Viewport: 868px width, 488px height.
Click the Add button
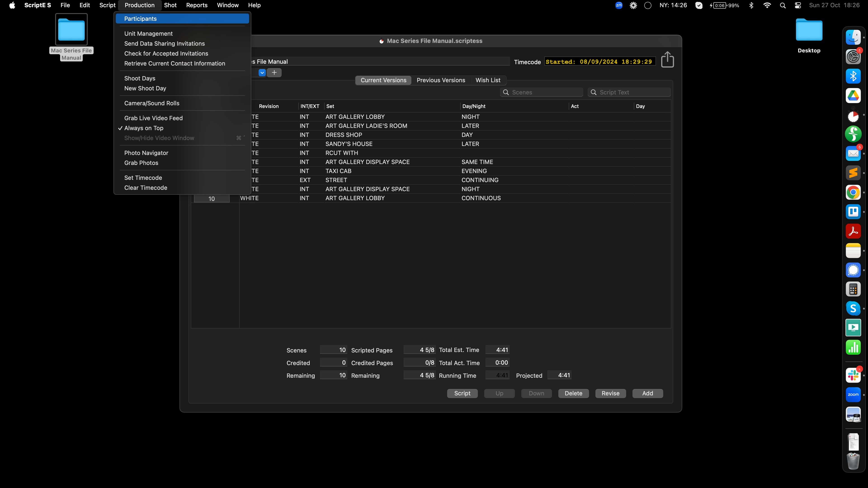point(647,393)
